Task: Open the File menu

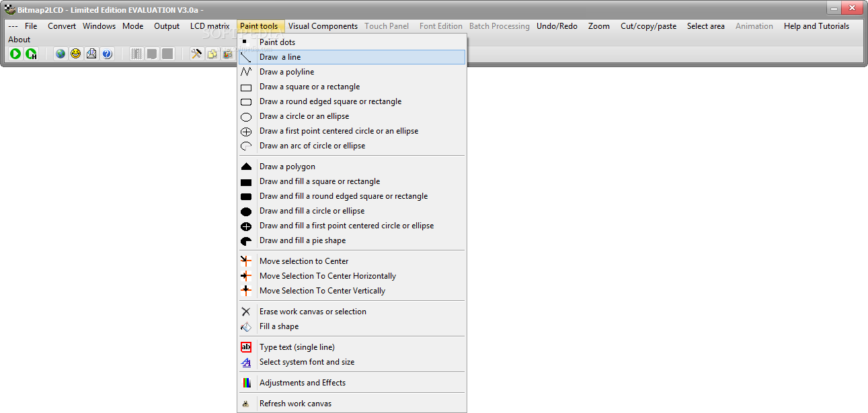Action: click(x=31, y=26)
